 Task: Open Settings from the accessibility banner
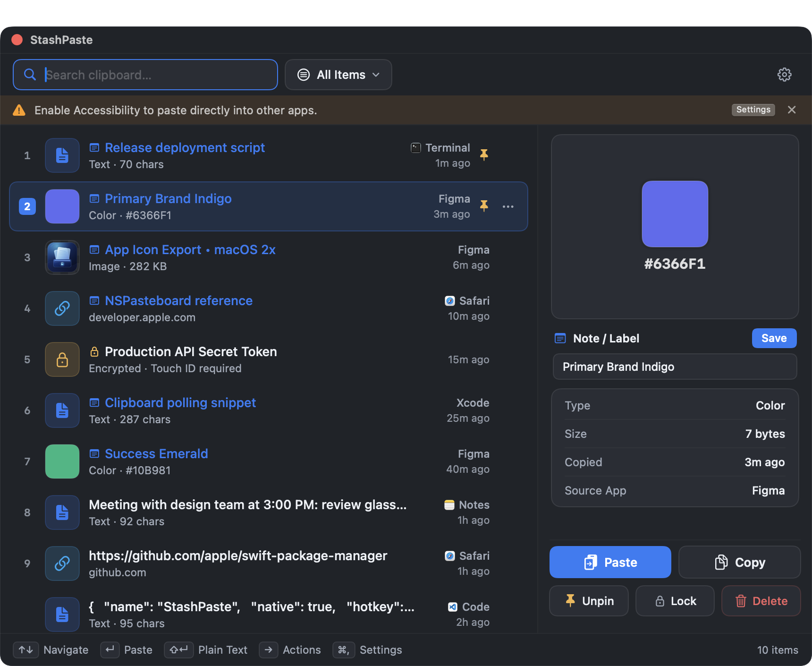pyautogui.click(x=753, y=110)
